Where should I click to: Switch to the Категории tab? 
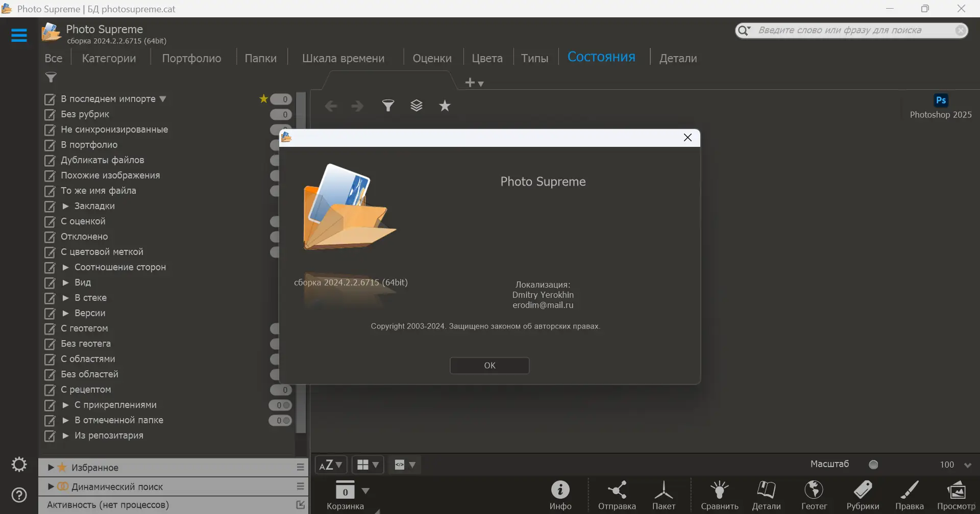coord(109,58)
